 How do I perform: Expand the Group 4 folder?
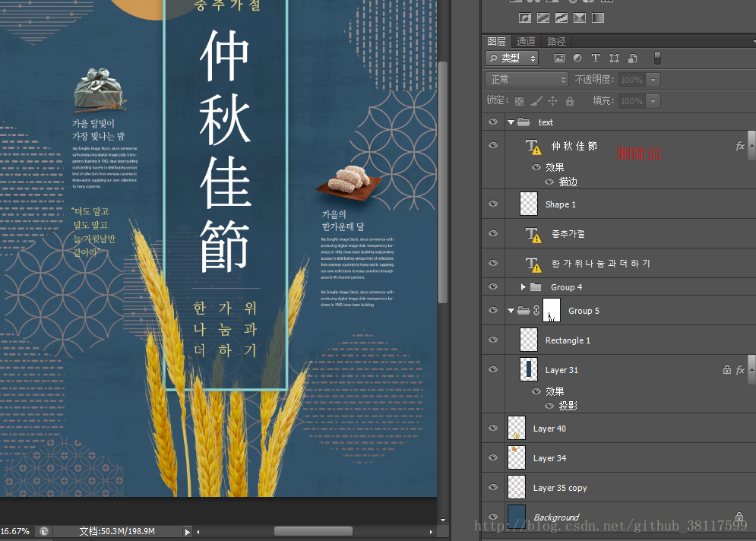[524, 287]
